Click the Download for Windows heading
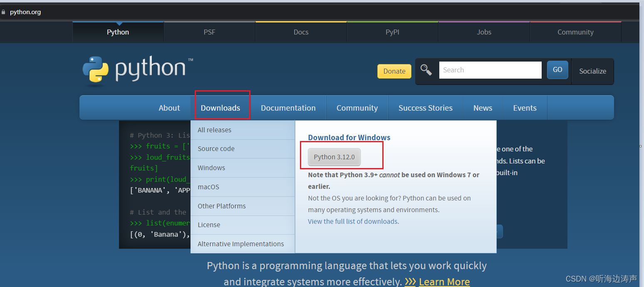 pos(349,137)
